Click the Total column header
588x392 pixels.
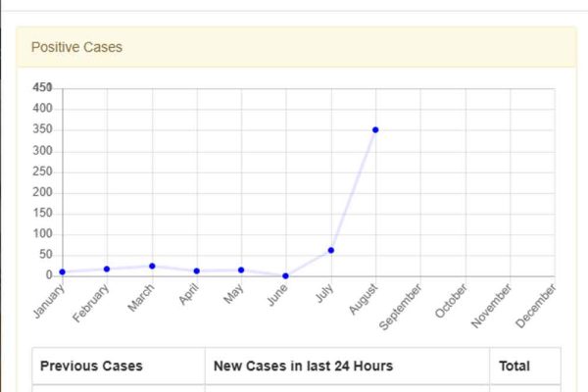514,366
